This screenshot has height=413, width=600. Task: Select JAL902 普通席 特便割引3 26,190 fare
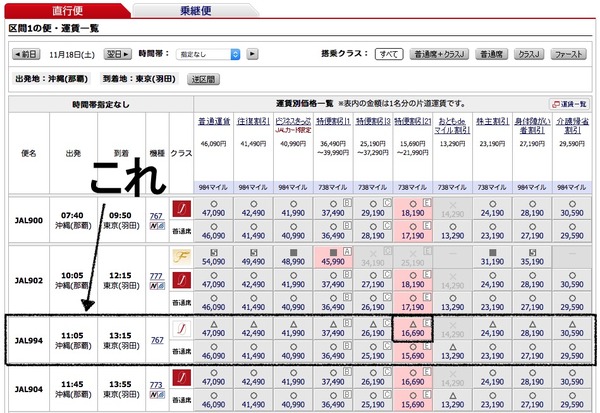click(373, 303)
